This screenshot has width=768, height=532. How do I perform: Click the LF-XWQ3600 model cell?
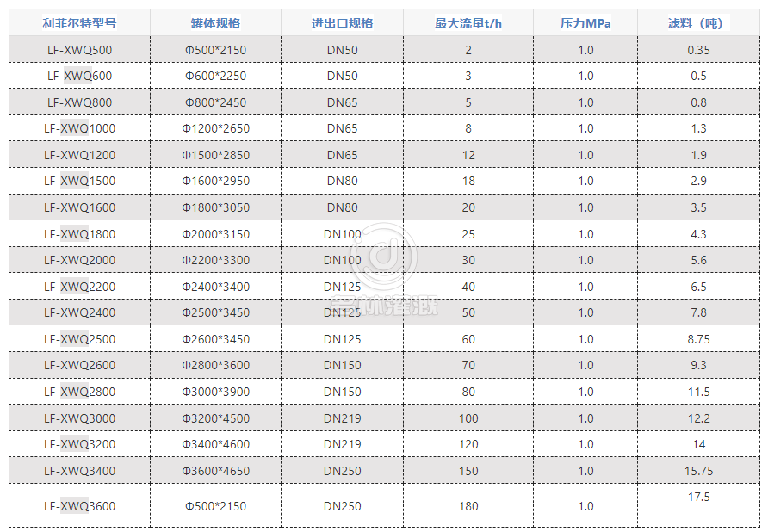click(x=79, y=506)
